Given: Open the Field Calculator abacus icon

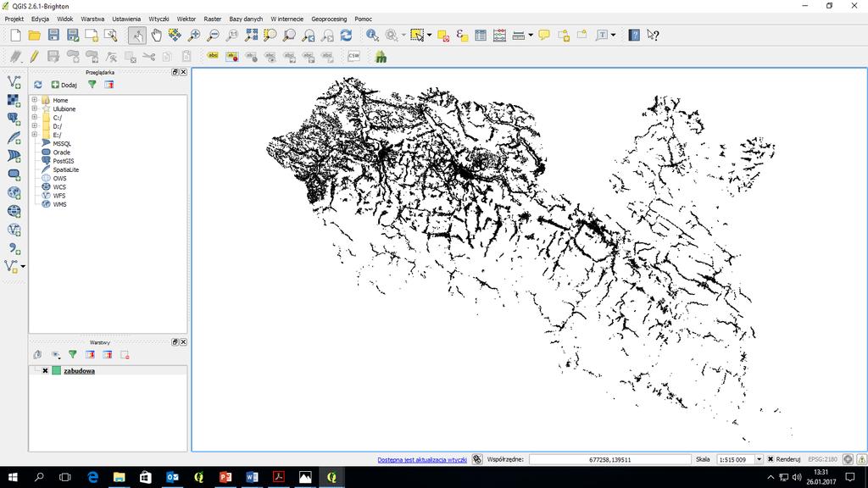Looking at the screenshot, I should pos(499,36).
